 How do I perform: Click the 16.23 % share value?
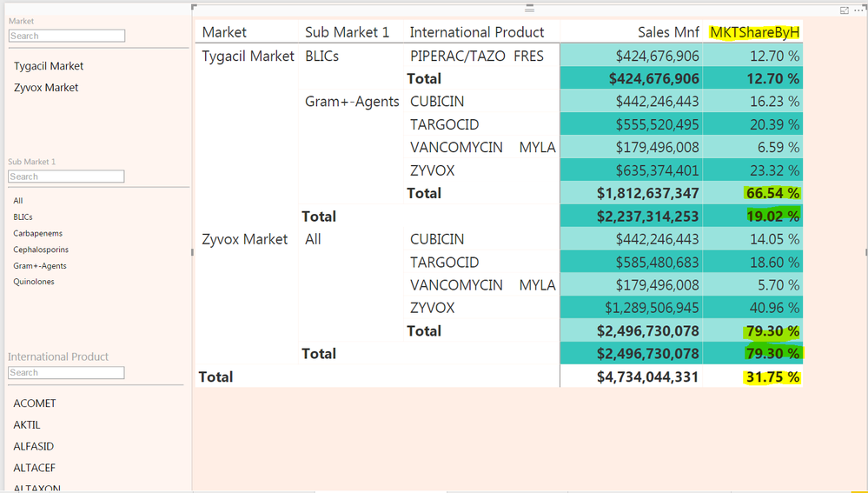pyautogui.click(x=774, y=102)
